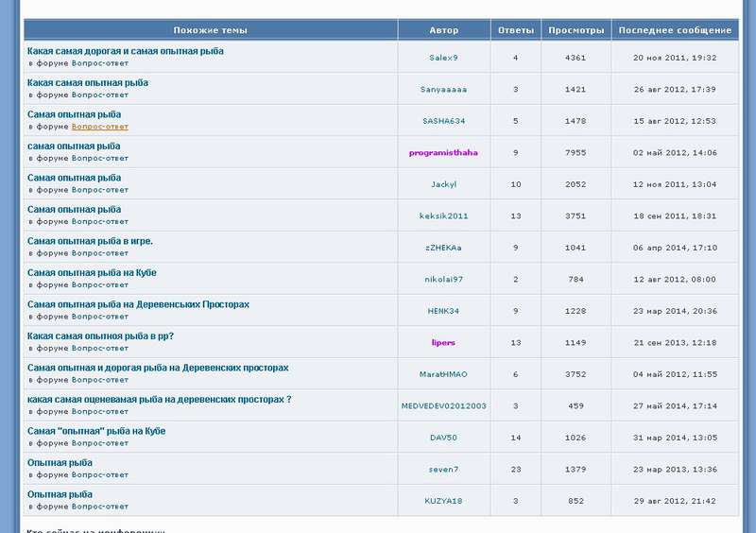View author profile zZHEKAa
Image resolution: width=756 pixels, height=533 pixels.
443,248
